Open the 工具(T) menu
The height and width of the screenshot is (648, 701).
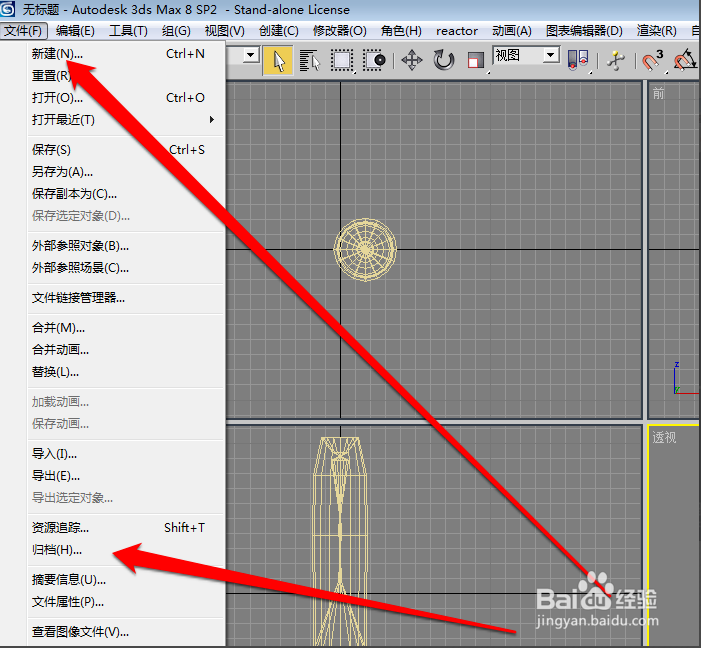[x=128, y=31]
